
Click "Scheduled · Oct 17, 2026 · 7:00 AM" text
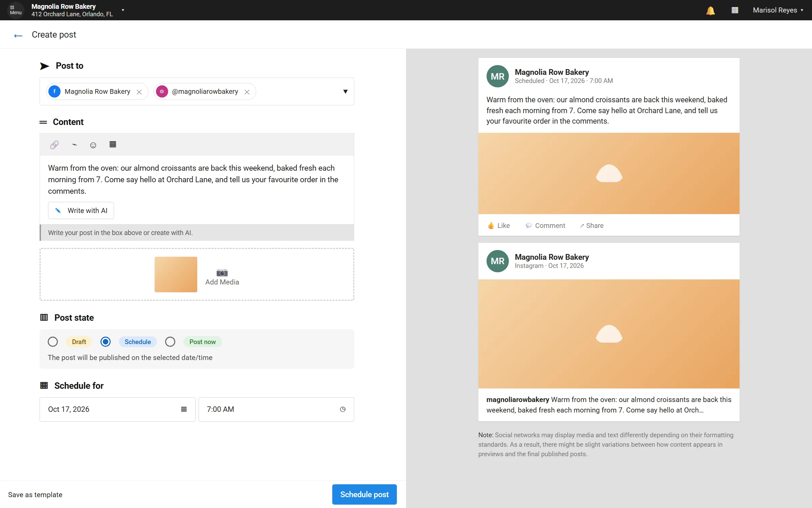pos(564,81)
